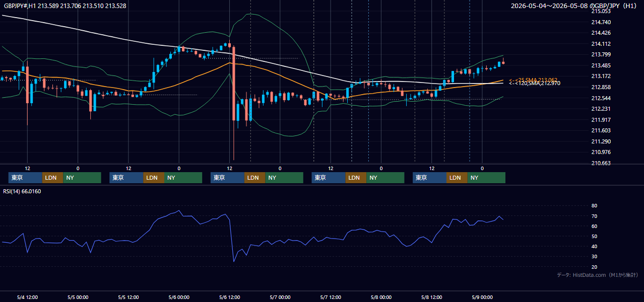Click the leftmost LDN session box

pos(53,178)
